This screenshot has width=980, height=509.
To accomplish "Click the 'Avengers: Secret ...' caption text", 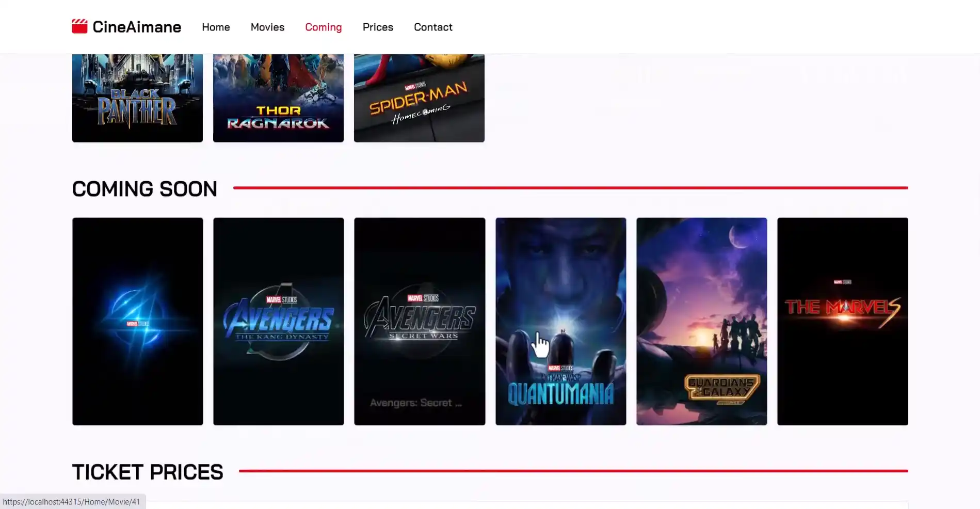I will tap(415, 403).
